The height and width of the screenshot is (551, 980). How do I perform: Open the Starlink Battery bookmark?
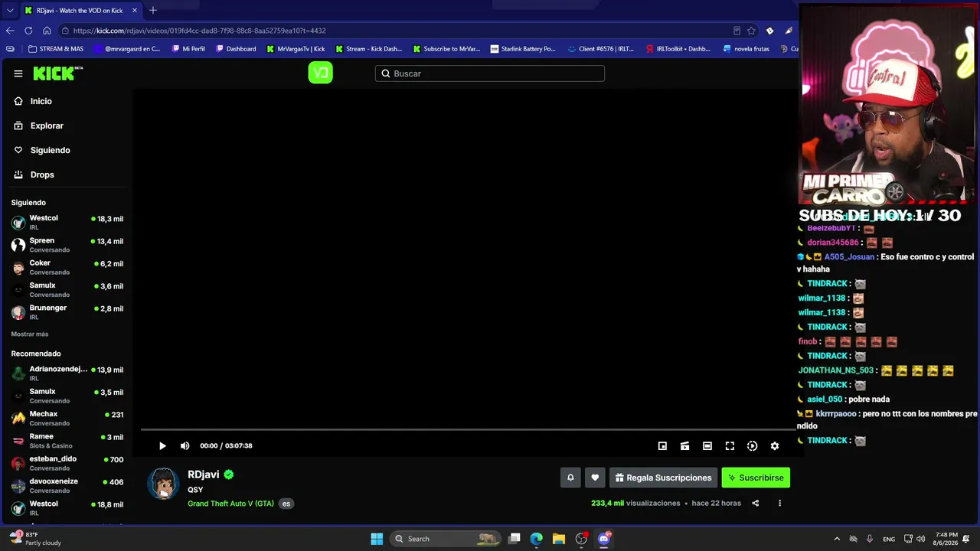coord(523,49)
